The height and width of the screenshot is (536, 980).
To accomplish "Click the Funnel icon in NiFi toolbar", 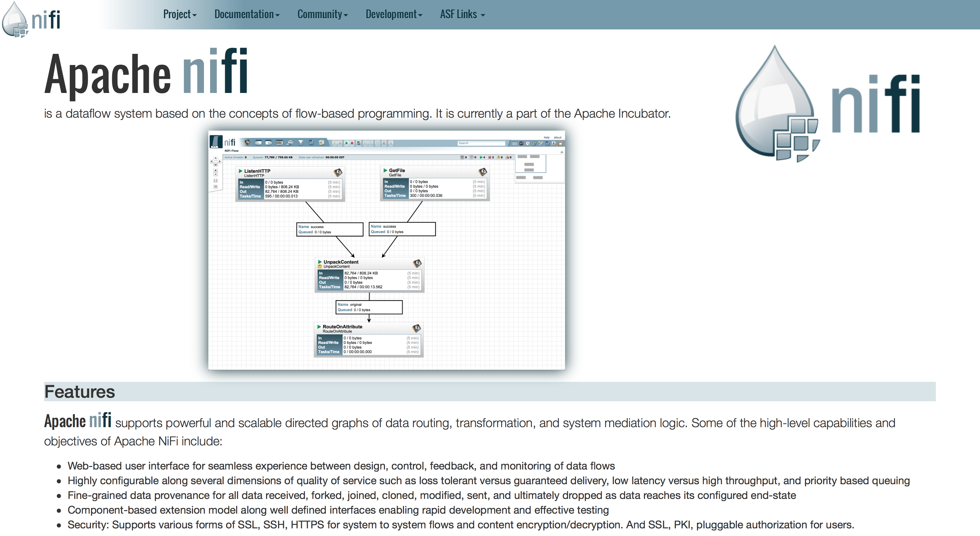I will coord(300,143).
